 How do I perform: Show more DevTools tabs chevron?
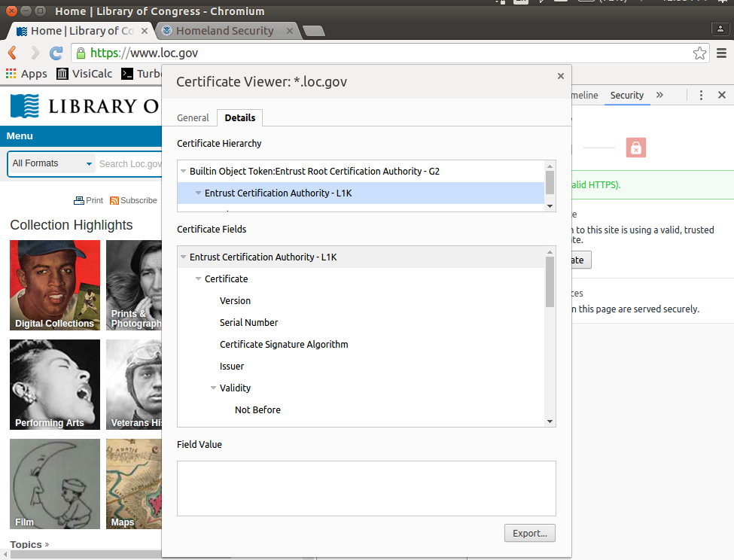click(659, 95)
